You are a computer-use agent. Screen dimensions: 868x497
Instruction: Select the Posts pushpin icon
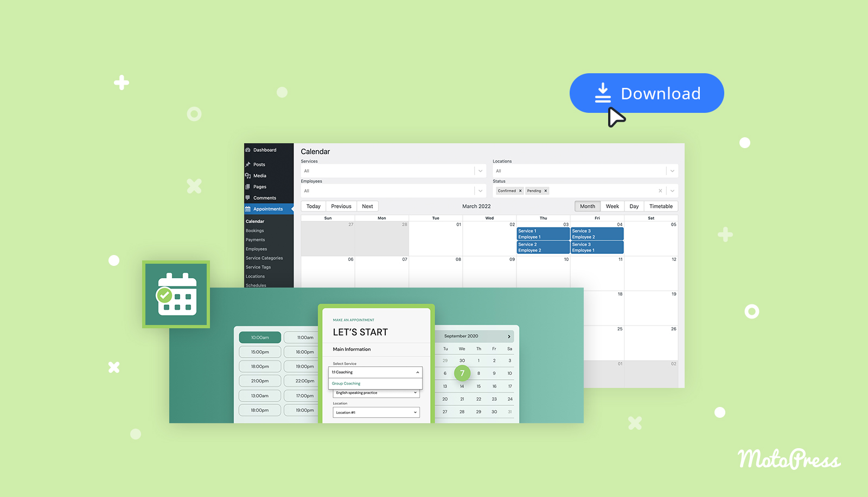(x=249, y=164)
